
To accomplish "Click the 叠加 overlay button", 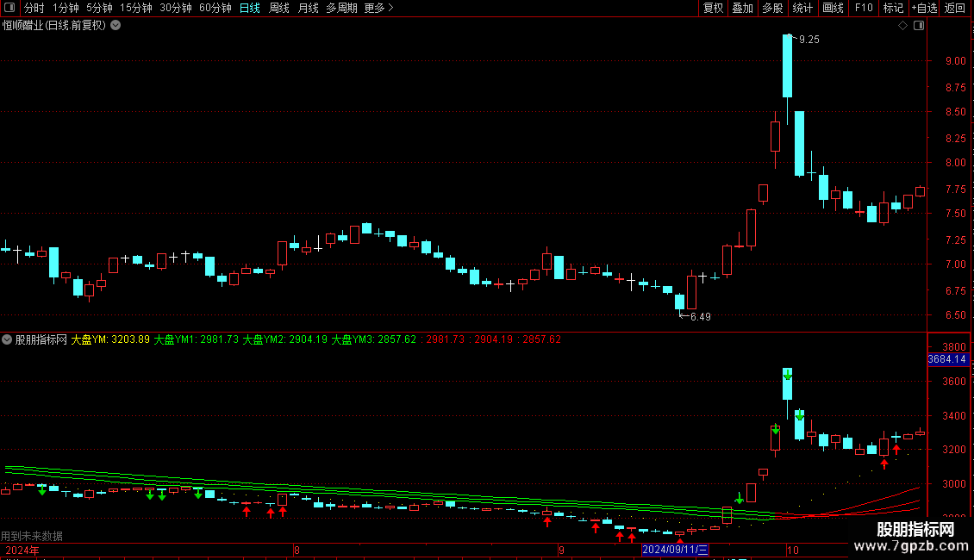I will (743, 8).
